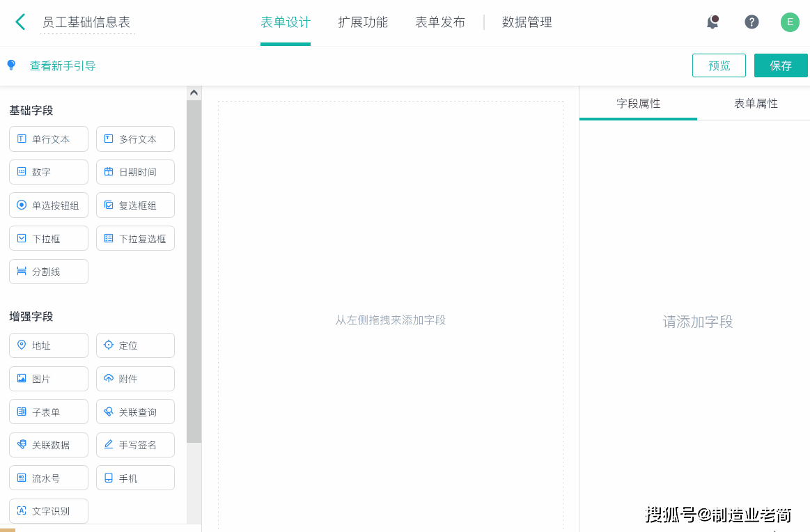Click the field panel scrollbar thumb
This screenshot has width=810, height=532.
tap(194, 271)
